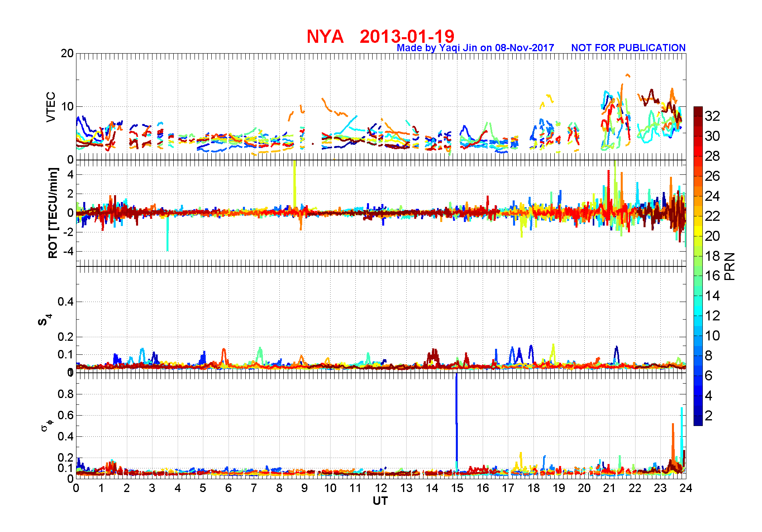Screen dimensions: 762x532
Task: Click the colorbar at PRN 24 orange
Action: pos(698,196)
